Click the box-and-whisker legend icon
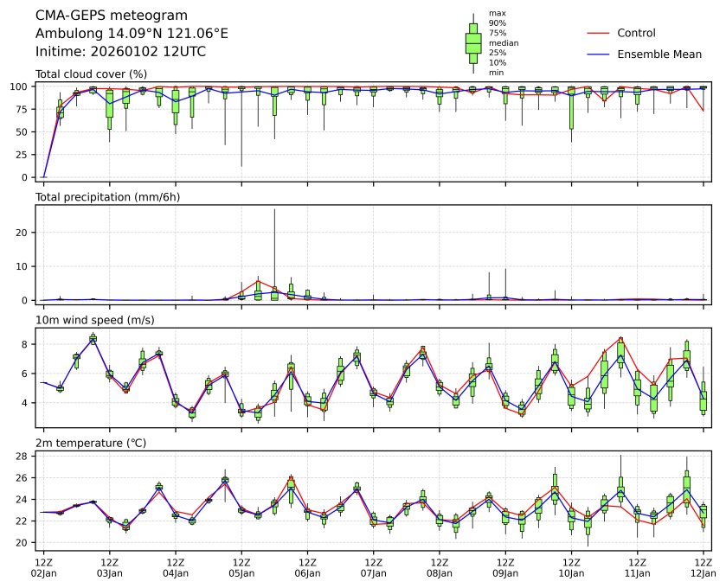 click(x=473, y=42)
